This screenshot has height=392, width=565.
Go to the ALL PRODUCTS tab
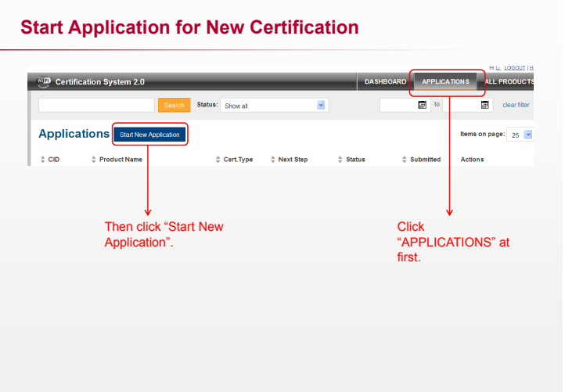pyautogui.click(x=509, y=81)
